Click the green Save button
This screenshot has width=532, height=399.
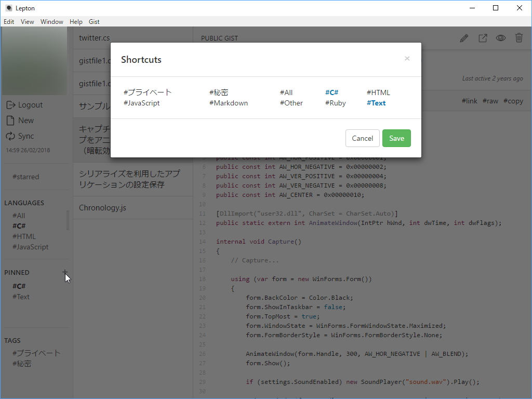[x=396, y=138]
